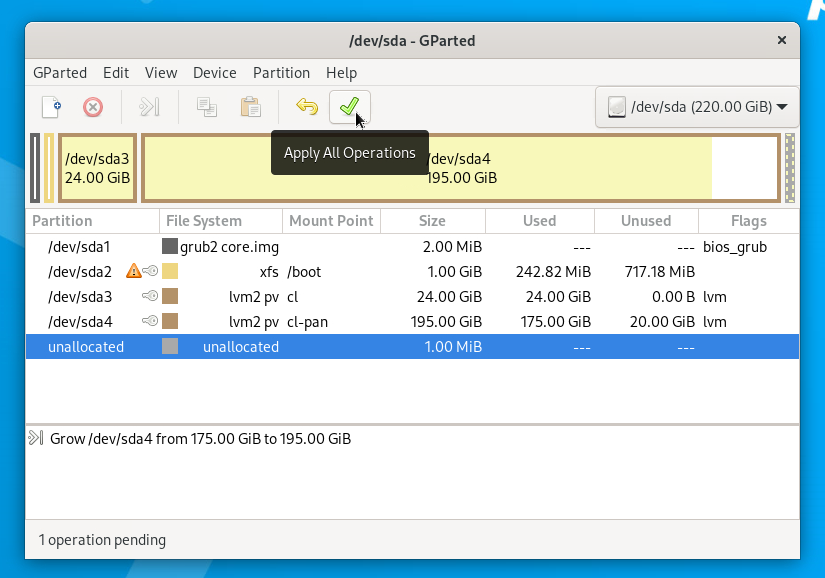The width and height of the screenshot is (825, 578).
Task: Open the Partition menu
Action: tap(281, 73)
